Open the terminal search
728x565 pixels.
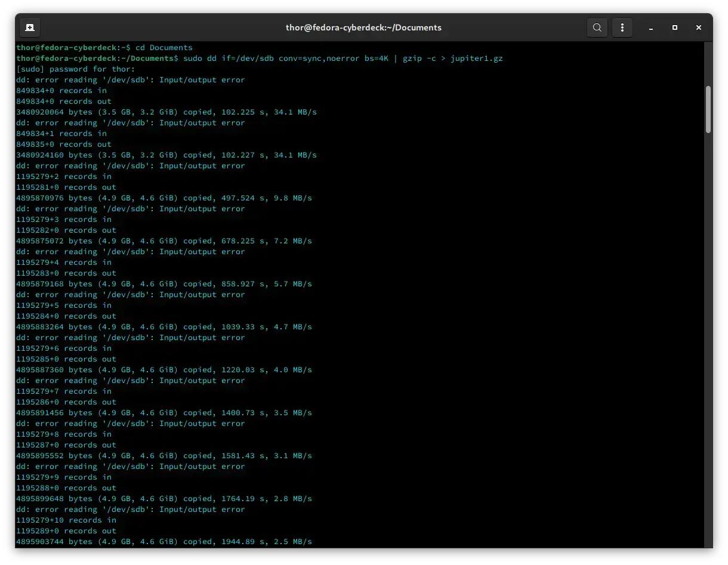(597, 27)
